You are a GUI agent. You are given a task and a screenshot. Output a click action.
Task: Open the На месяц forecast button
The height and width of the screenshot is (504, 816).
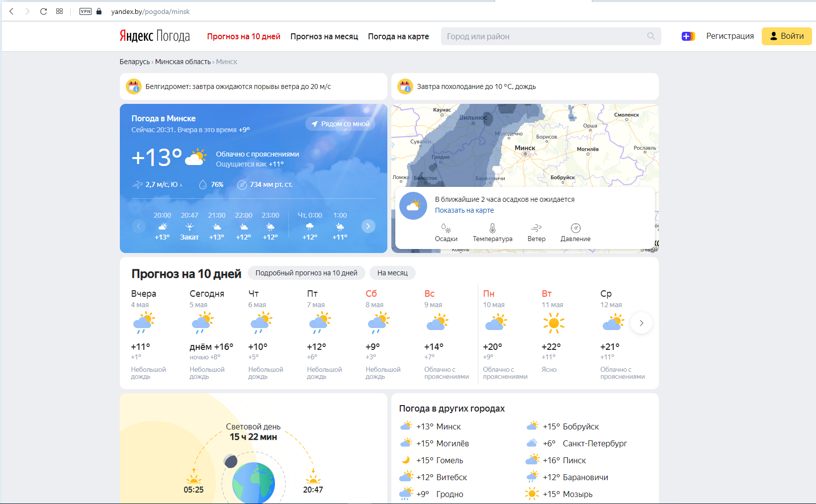pos(392,273)
